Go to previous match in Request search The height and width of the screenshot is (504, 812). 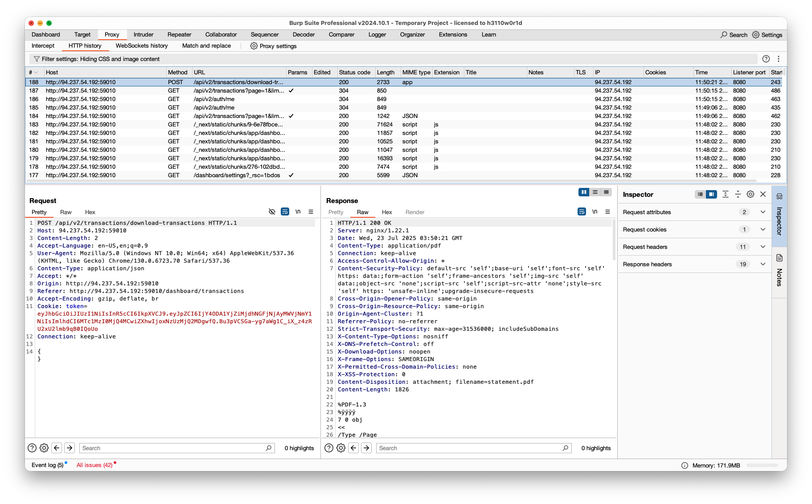point(57,448)
